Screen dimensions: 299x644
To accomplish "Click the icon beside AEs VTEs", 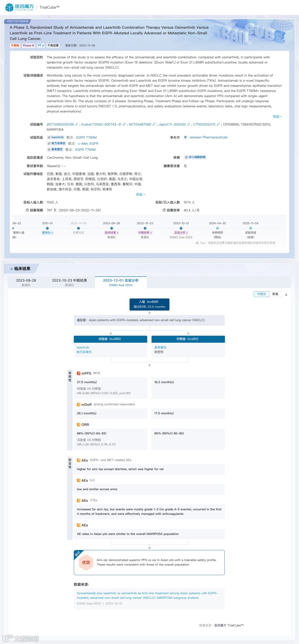I will pos(79,501).
